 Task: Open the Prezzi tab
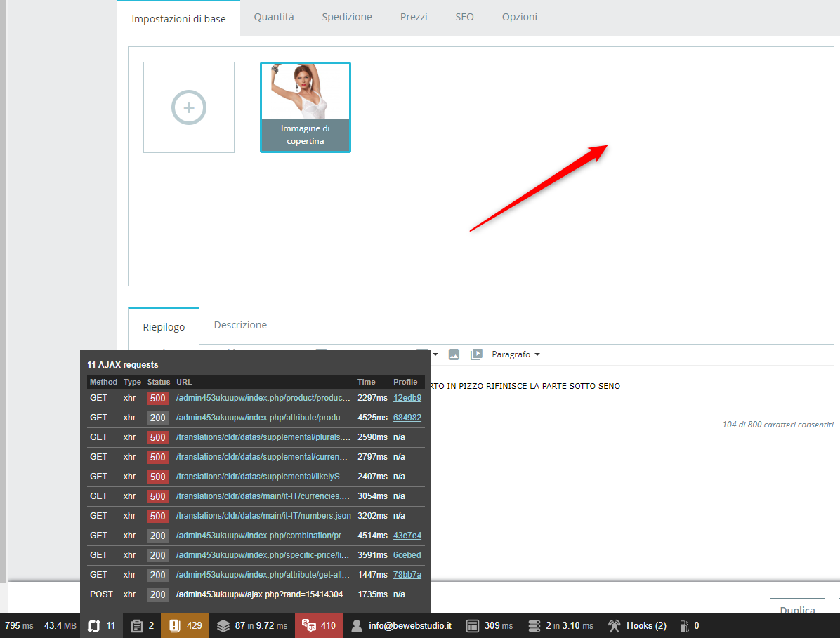[x=414, y=17]
